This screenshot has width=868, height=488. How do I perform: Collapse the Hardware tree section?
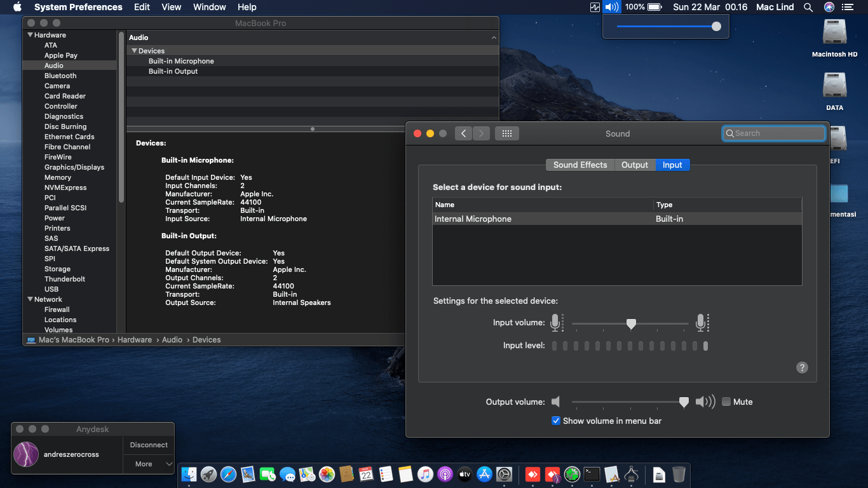[x=30, y=35]
